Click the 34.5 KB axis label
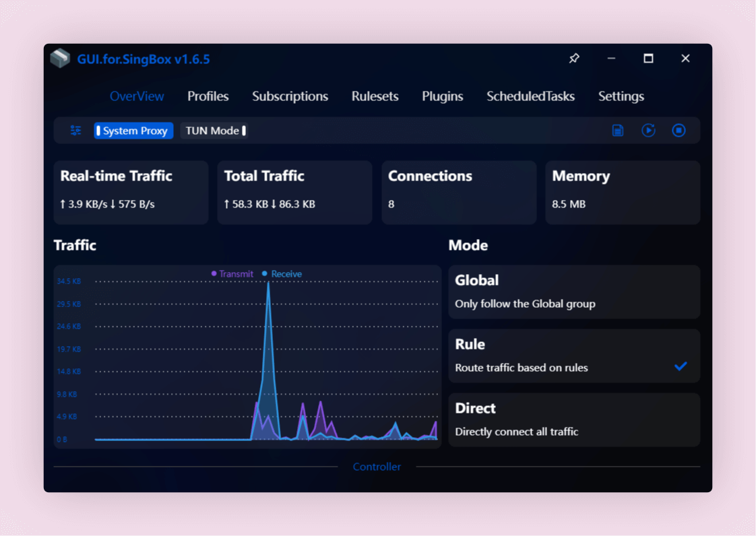This screenshot has height=536, width=756. pyautogui.click(x=69, y=281)
